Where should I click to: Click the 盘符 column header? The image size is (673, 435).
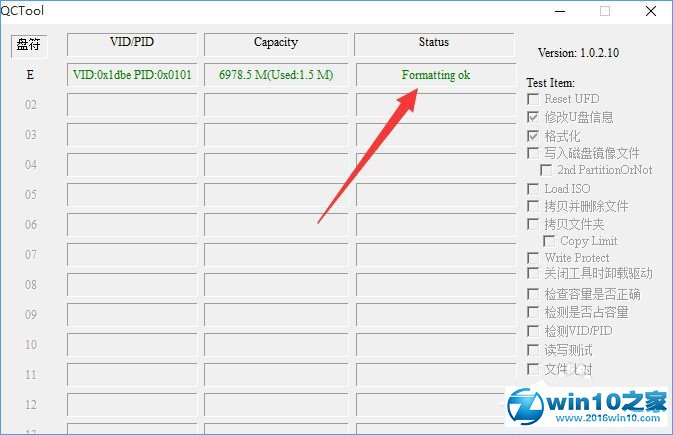[29, 45]
